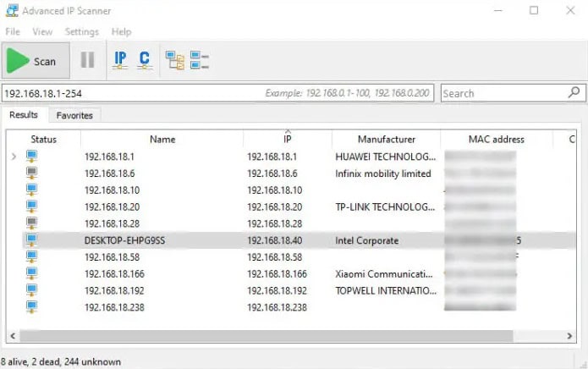The image size is (588, 369).
Task: Sort by the IP column header
Action: click(288, 139)
